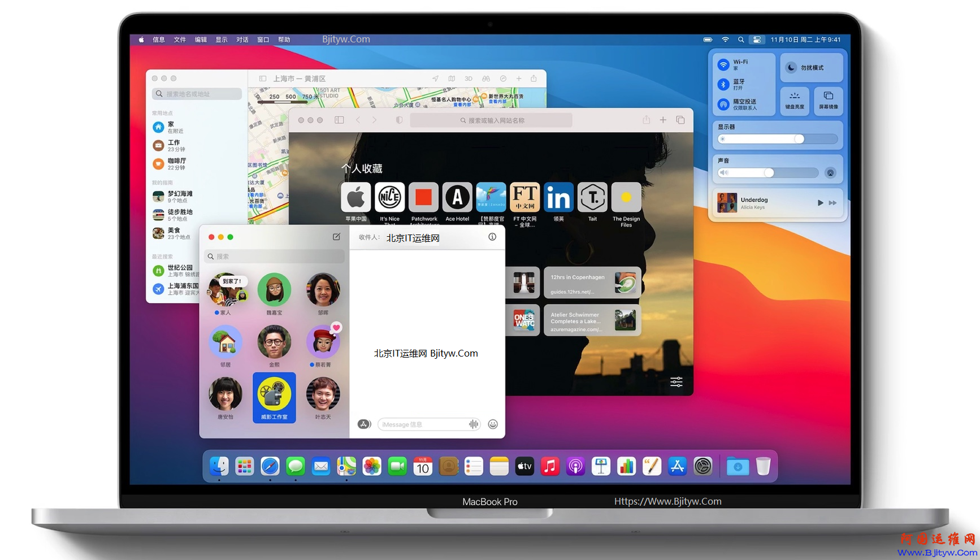
Task: Click the Safari sidebar icon
Action: coord(339,120)
